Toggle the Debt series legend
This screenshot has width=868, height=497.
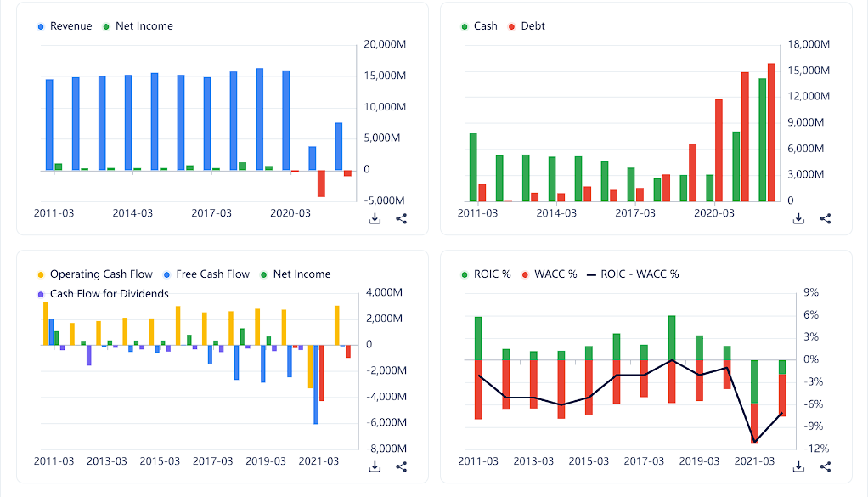[527, 26]
